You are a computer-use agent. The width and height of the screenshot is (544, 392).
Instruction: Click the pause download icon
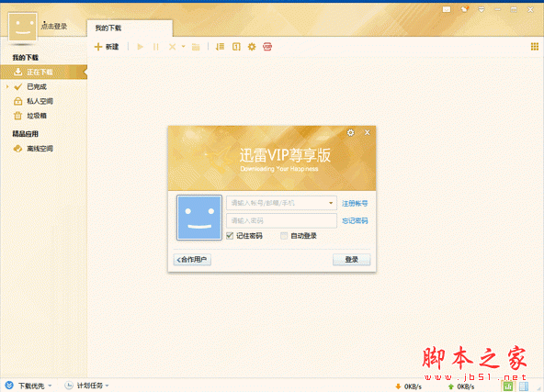coord(156,47)
